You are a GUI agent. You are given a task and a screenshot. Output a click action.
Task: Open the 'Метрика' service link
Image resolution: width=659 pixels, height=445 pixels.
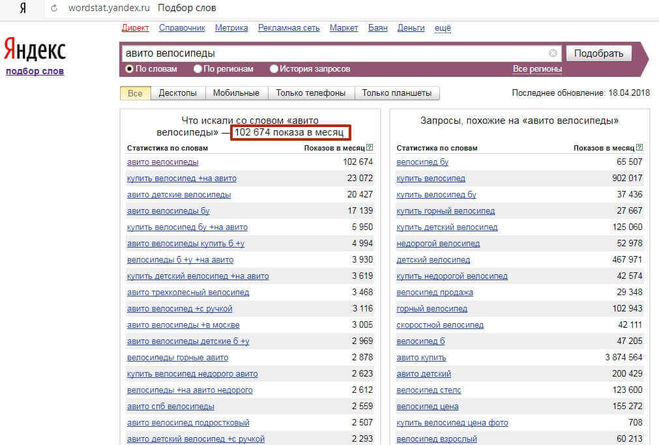232,28
